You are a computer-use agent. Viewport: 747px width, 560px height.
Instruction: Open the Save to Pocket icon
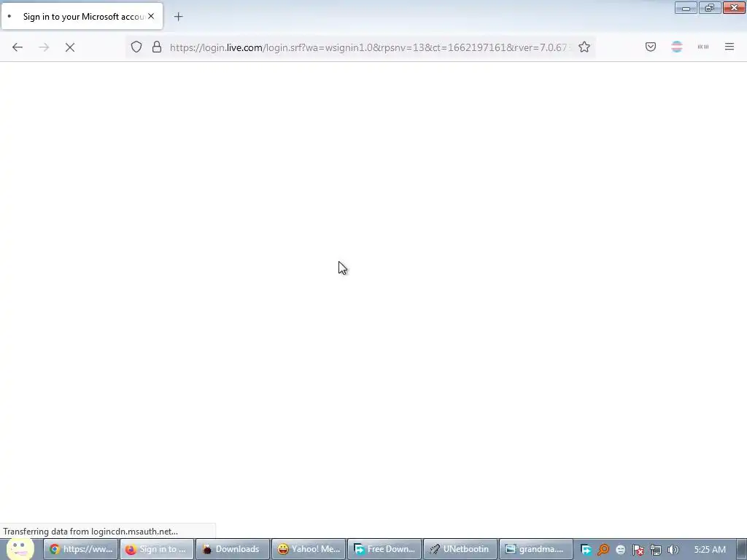651,47
